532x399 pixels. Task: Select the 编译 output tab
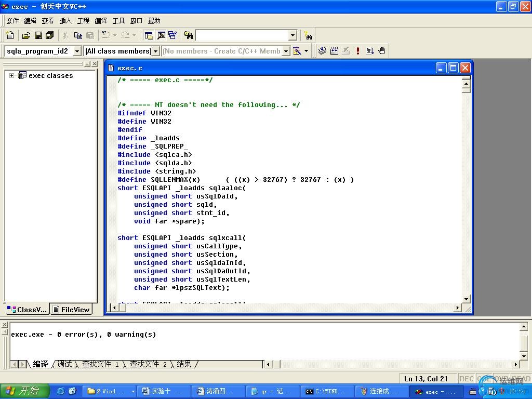(41, 364)
